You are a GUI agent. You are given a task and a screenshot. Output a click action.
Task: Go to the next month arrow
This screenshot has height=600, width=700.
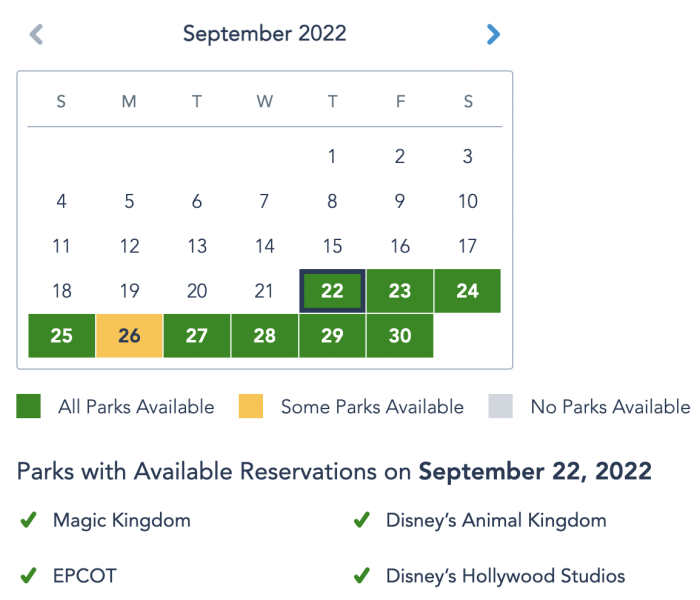(492, 35)
